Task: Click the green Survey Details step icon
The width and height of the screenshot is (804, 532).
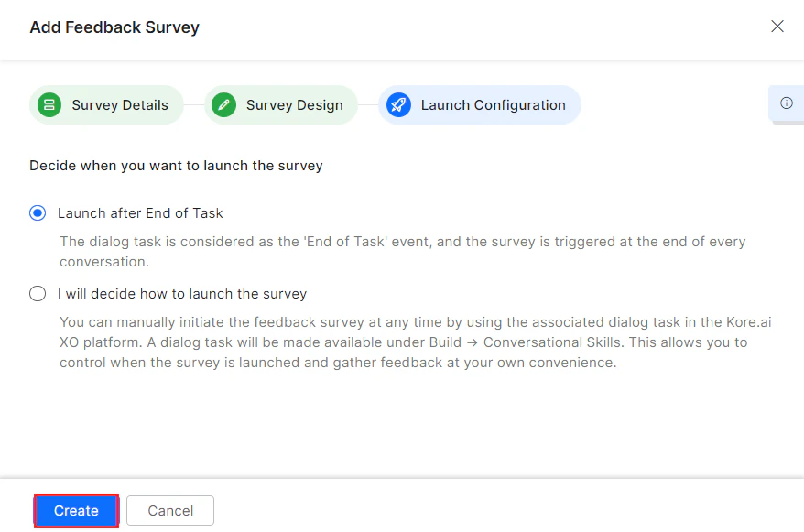Action: [x=49, y=105]
